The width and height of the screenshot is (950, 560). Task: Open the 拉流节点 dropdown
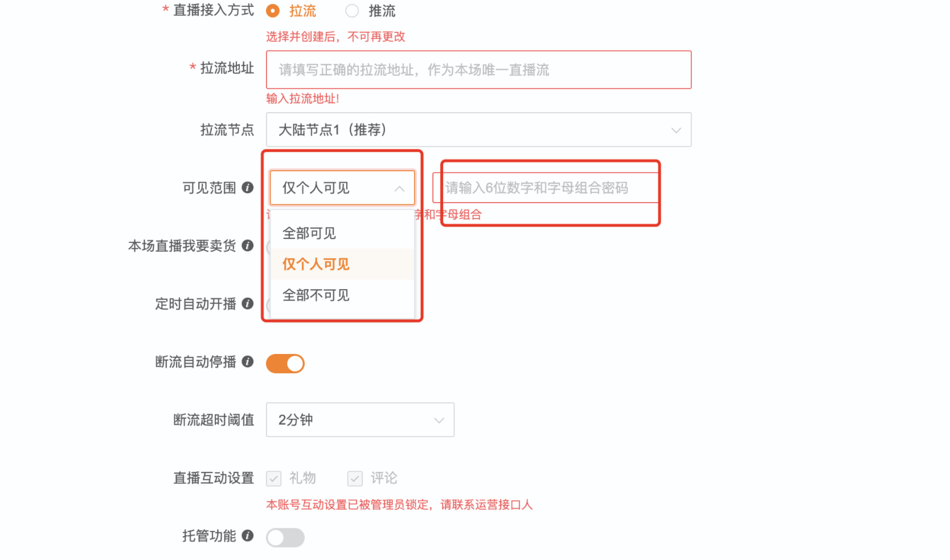pyautogui.click(x=478, y=130)
